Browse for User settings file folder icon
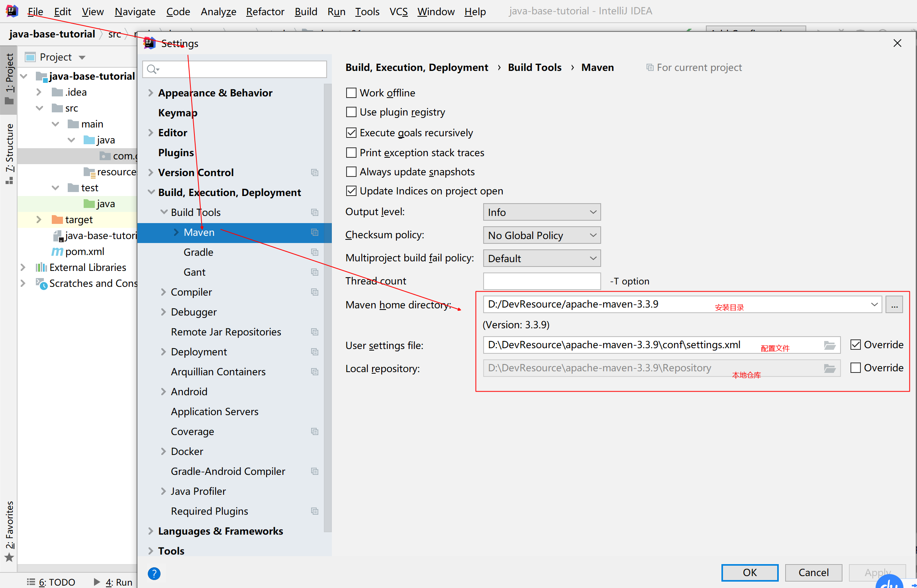917x588 pixels. point(829,345)
